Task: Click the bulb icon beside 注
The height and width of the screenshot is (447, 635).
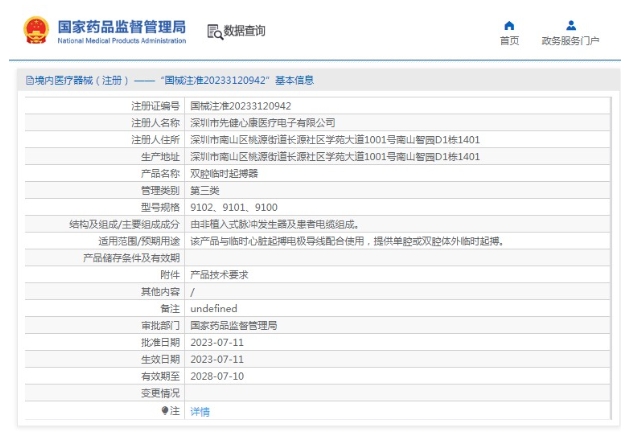Action: click(x=165, y=411)
